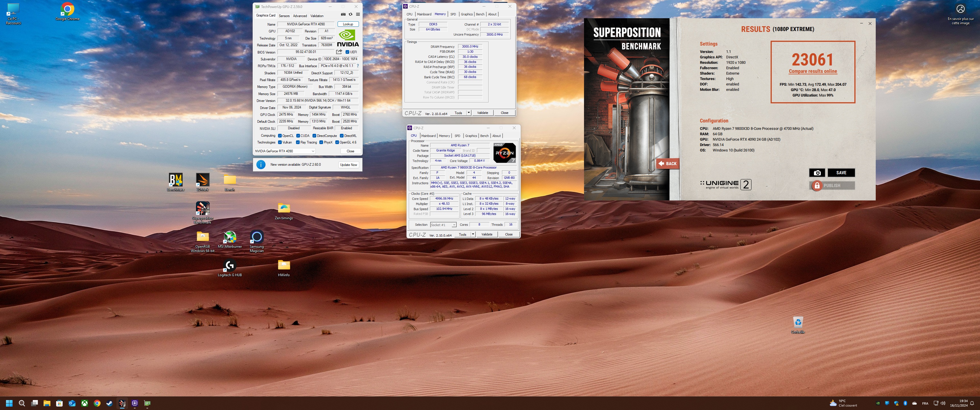Click Tools button in CPU-Z CPU window

pyautogui.click(x=462, y=234)
